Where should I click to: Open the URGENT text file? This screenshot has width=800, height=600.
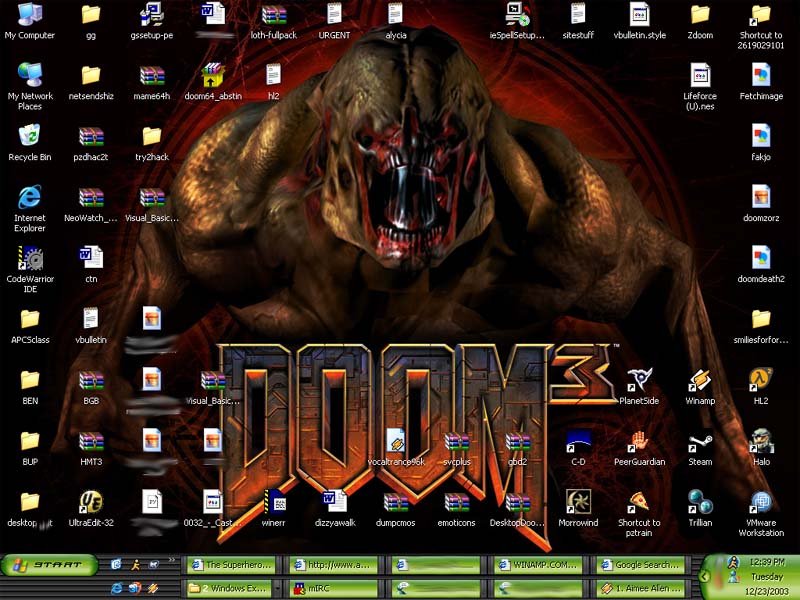pyautogui.click(x=334, y=21)
